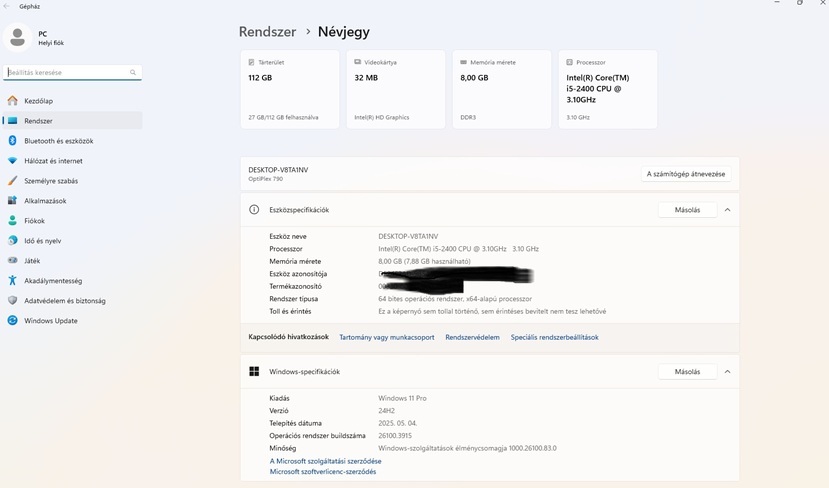Open Tartomány vagy munkacsoport link

[x=386, y=337]
